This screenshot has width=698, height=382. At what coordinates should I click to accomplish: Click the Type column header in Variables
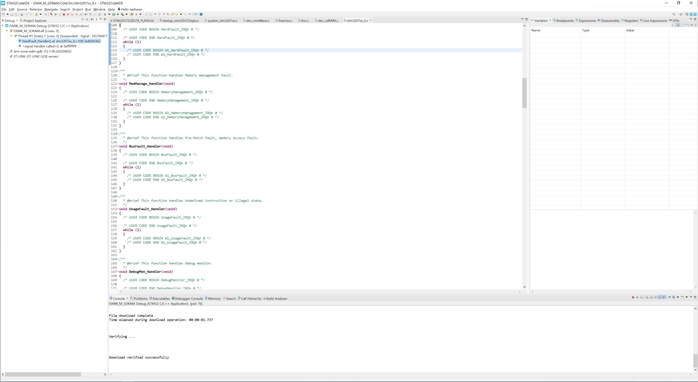point(603,30)
